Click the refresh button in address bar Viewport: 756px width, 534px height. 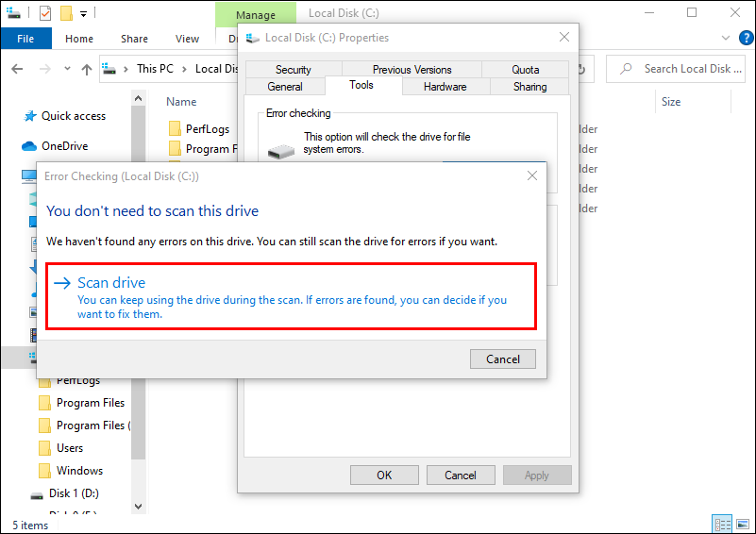pos(582,69)
